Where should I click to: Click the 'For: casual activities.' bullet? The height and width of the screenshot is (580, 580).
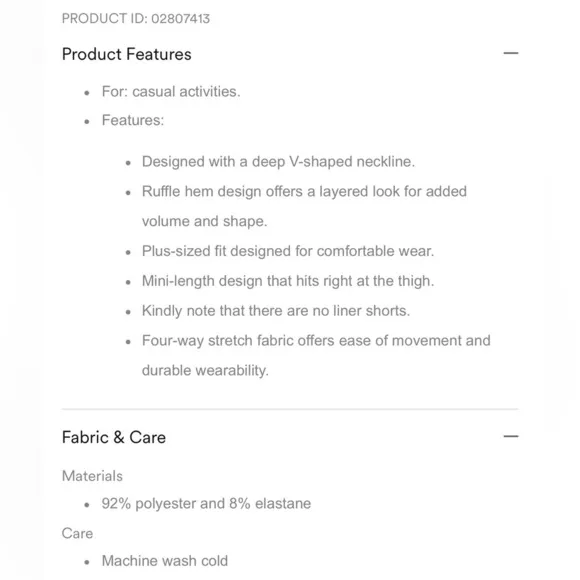point(171,91)
